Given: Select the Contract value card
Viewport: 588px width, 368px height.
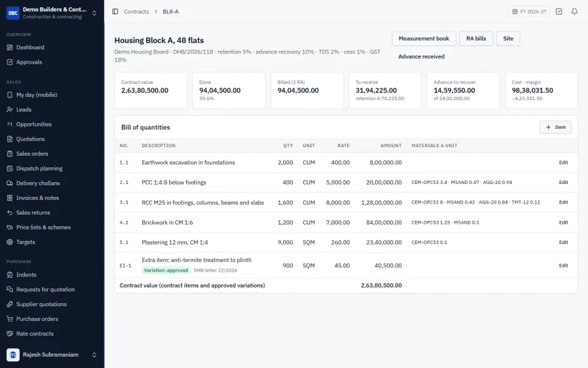Looking at the screenshot, I should point(151,91).
